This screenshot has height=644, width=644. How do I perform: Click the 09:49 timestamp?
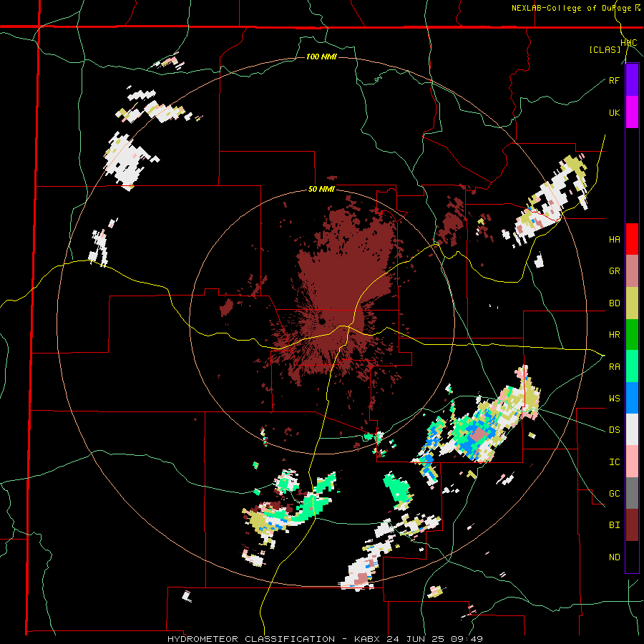tap(468, 639)
